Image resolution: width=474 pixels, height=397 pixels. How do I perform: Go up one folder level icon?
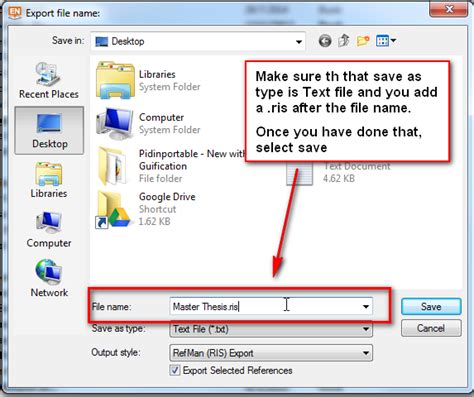344,41
